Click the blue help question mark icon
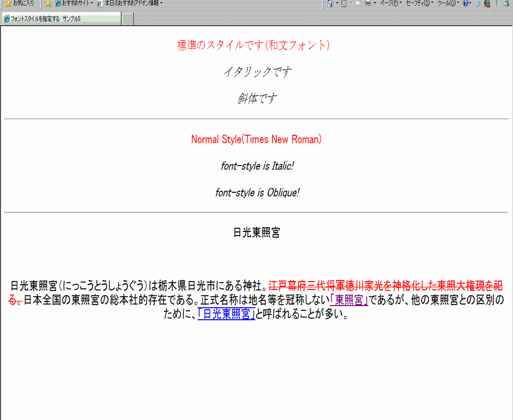The width and height of the screenshot is (513, 420). [465, 4]
